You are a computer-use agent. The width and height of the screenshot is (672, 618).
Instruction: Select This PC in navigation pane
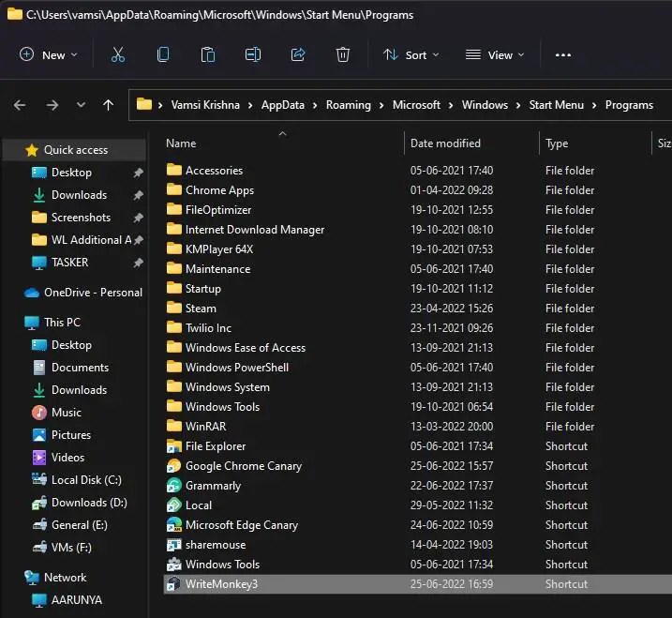click(62, 323)
